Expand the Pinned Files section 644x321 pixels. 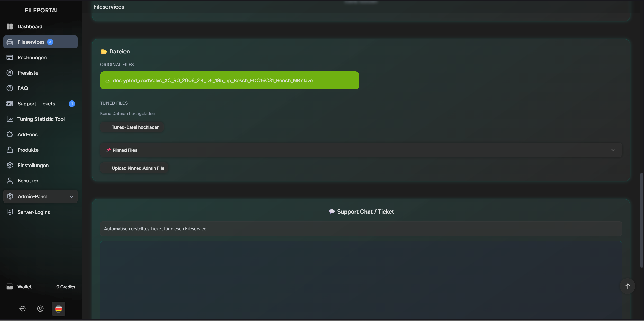point(613,150)
